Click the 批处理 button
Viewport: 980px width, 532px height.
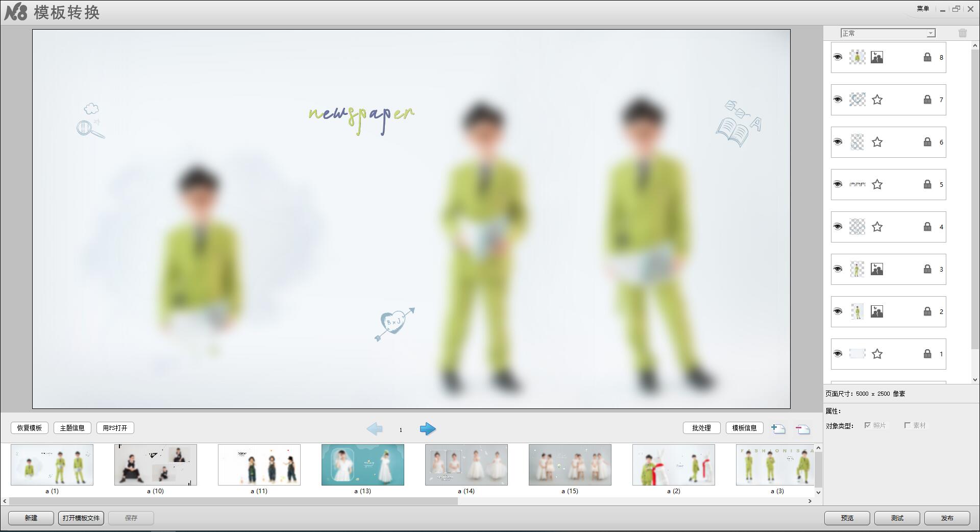pos(701,428)
